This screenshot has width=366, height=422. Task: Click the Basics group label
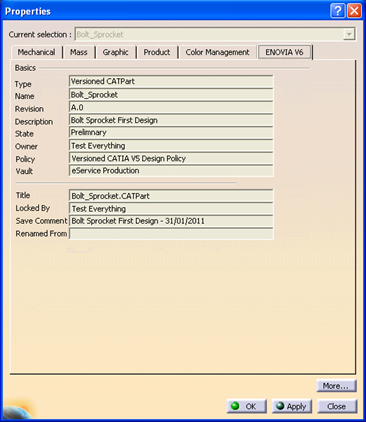[x=25, y=68]
